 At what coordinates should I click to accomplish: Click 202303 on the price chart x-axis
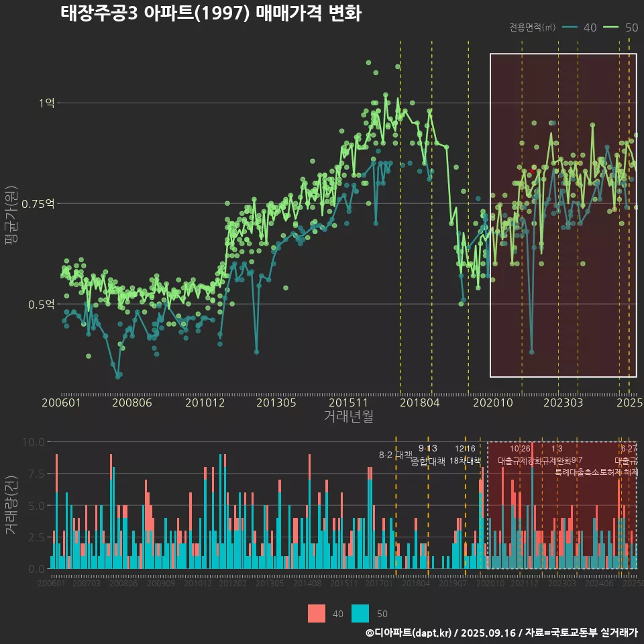(563, 402)
